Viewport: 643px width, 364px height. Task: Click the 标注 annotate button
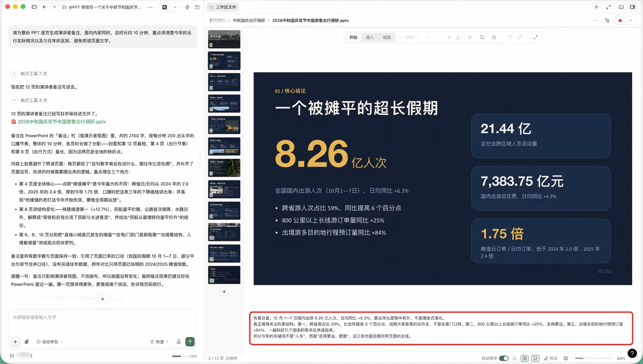point(551,358)
